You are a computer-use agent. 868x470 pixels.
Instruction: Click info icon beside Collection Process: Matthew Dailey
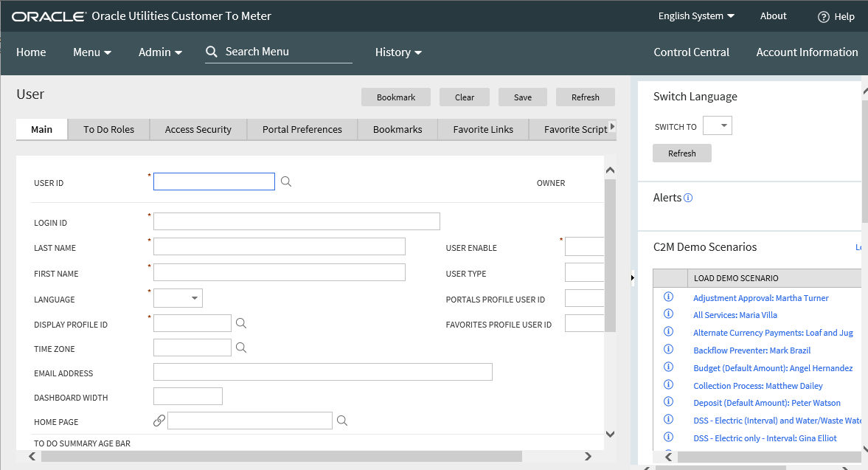(x=669, y=384)
